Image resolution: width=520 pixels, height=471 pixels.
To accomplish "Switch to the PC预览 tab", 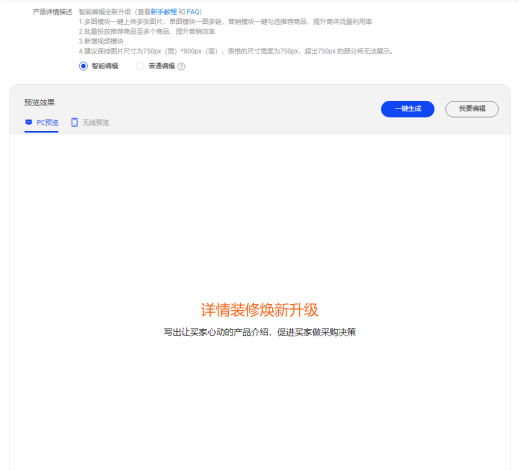I will tap(42, 123).
